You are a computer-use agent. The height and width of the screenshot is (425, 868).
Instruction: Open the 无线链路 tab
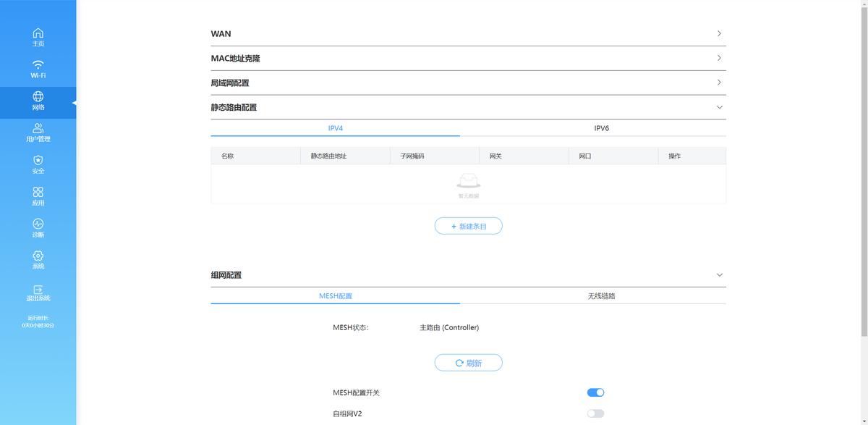[601, 295]
